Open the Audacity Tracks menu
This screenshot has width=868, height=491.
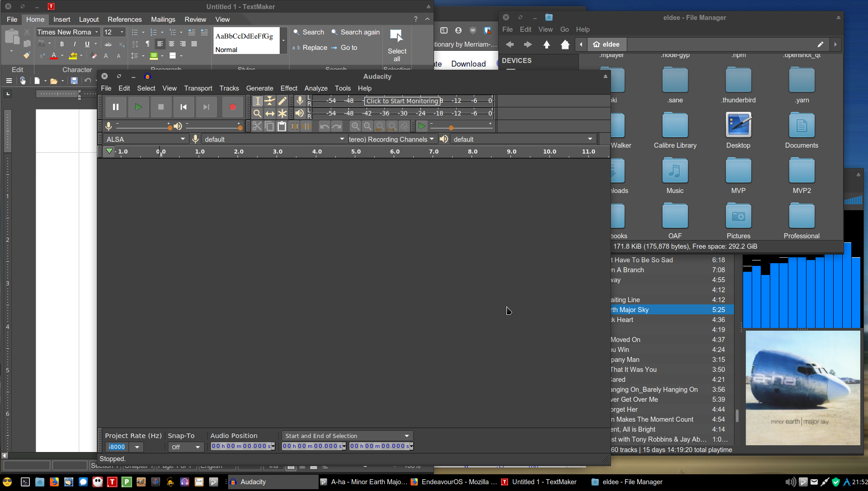[229, 88]
